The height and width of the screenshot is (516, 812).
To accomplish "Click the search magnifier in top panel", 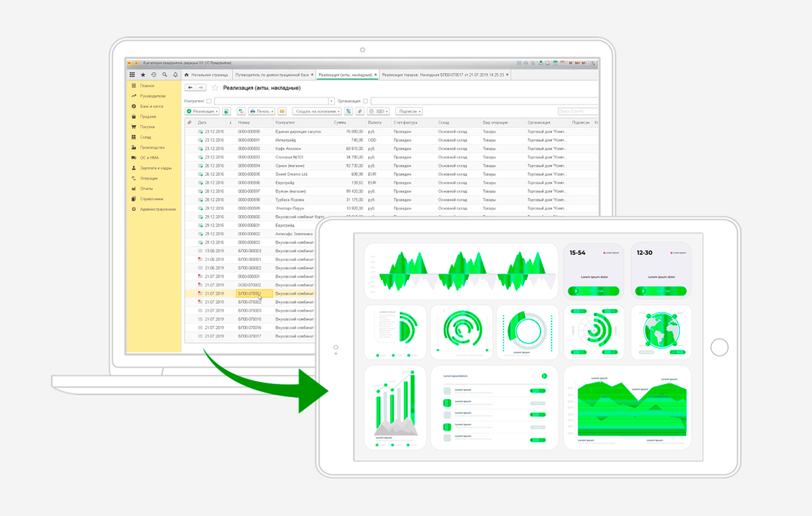I will pos(164,74).
